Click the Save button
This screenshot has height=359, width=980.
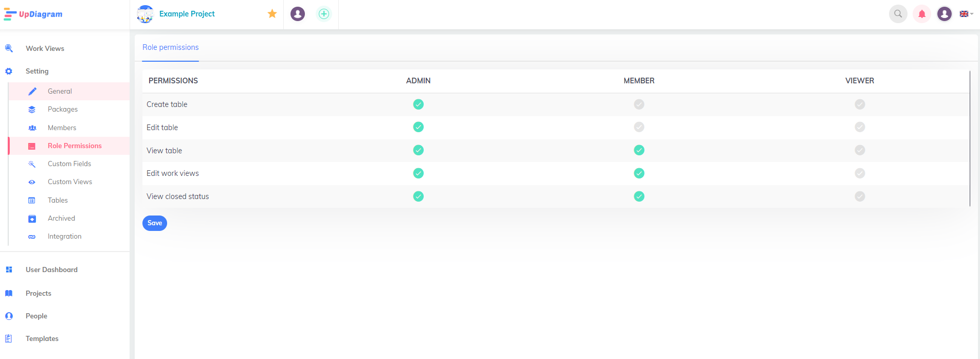click(x=154, y=223)
